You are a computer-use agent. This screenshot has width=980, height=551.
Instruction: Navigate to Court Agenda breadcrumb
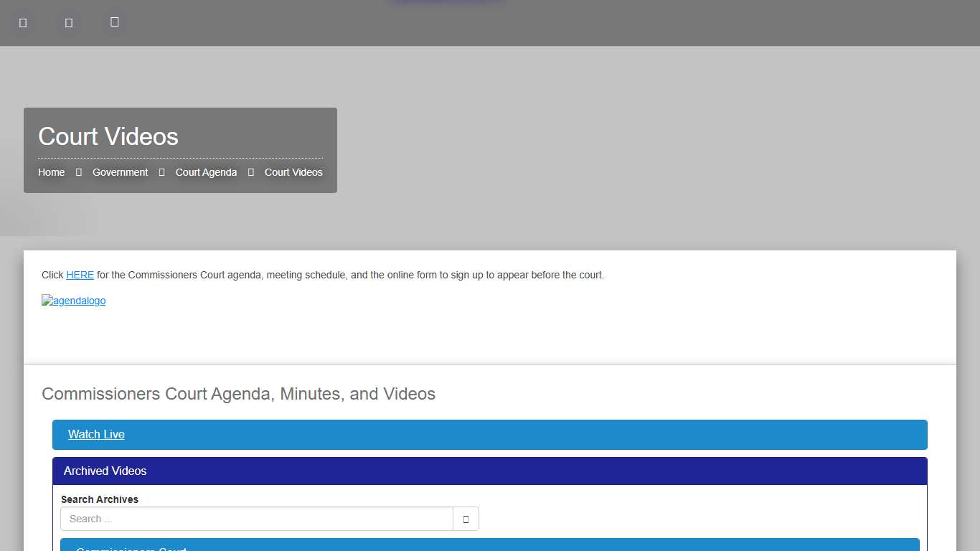click(206, 172)
